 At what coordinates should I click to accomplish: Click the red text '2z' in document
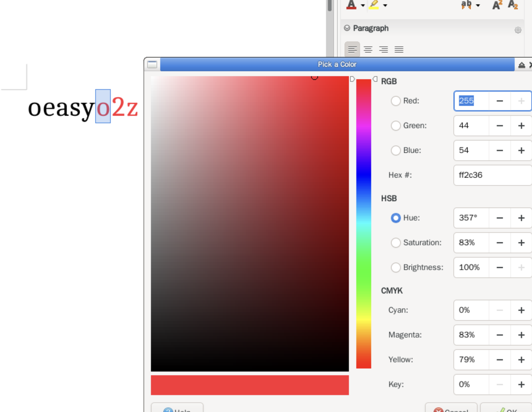tap(125, 107)
